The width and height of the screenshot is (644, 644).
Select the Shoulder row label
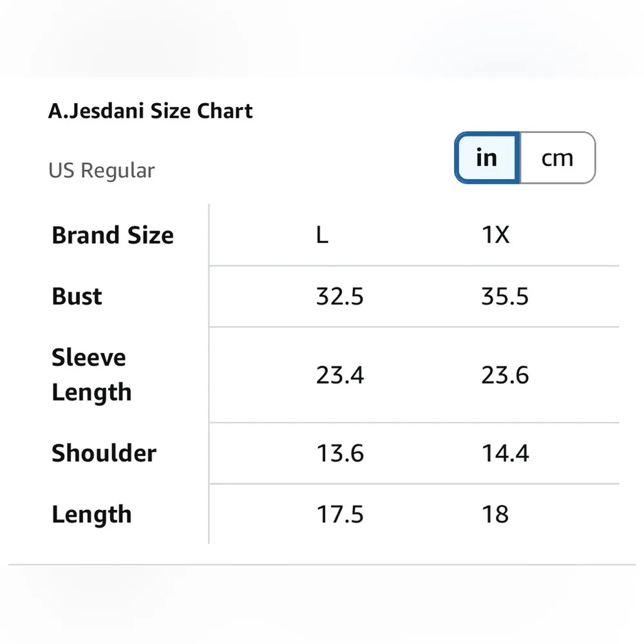click(x=104, y=453)
